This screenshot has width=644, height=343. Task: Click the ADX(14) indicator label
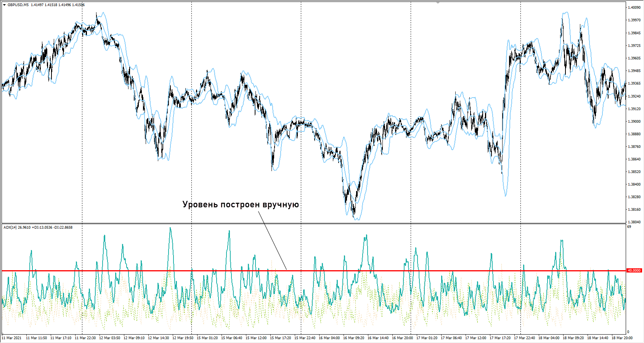(10, 228)
